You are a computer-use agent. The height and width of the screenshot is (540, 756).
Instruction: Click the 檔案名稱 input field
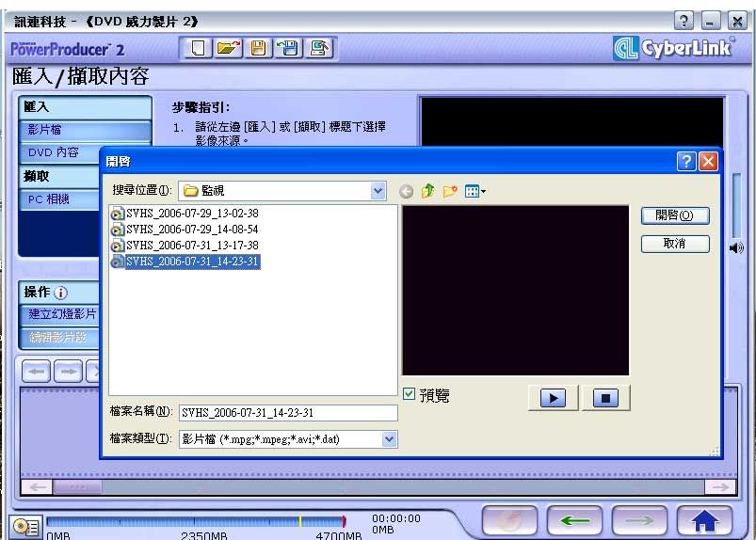(288, 413)
